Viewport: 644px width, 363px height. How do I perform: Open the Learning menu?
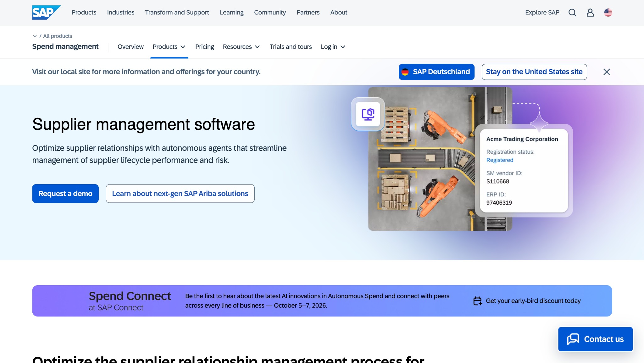pos(231,12)
